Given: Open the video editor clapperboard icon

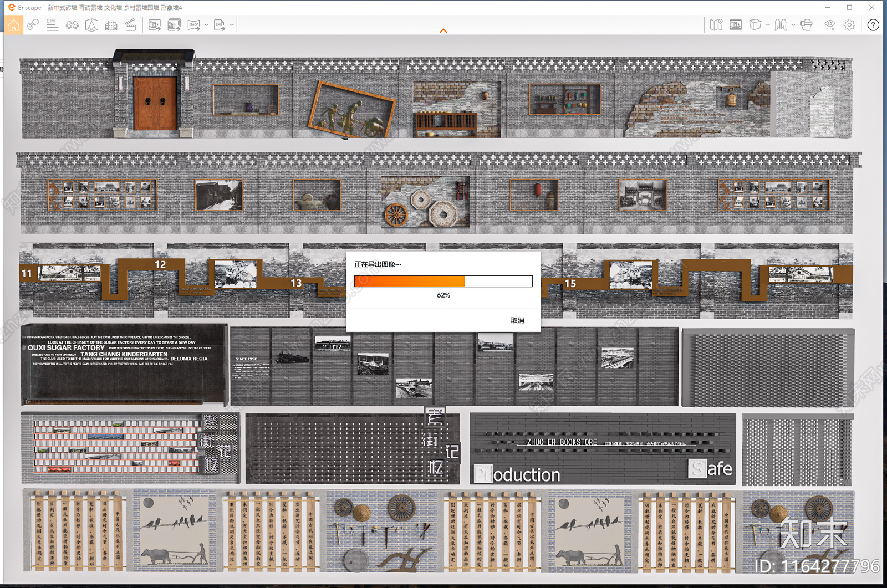Looking at the screenshot, I should point(130,25).
